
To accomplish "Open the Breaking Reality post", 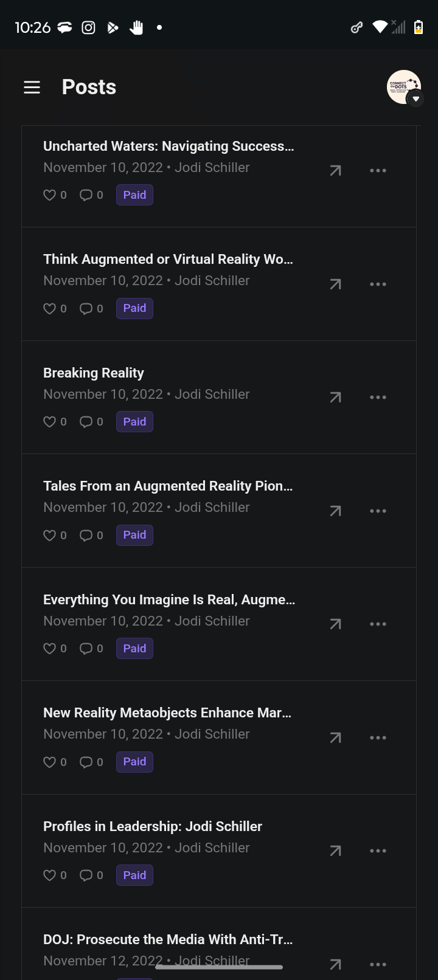I will click(94, 373).
